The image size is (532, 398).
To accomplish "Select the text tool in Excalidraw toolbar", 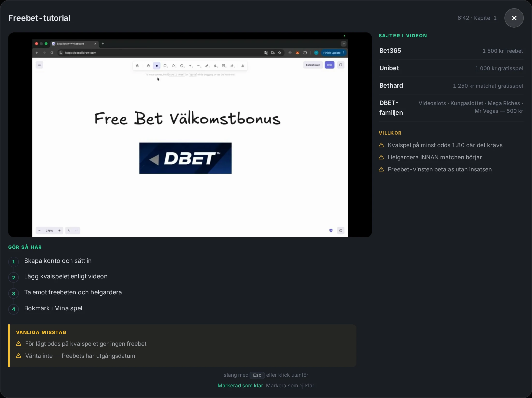I will (x=215, y=66).
